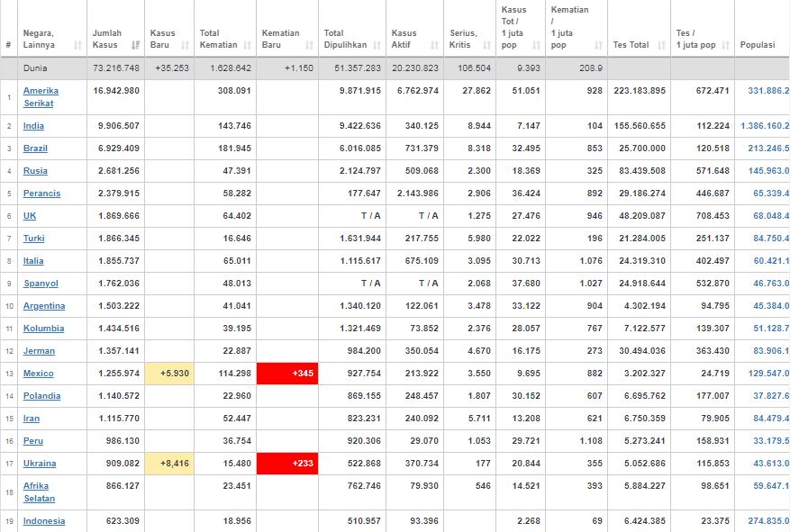Open the India country link

coord(33,126)
